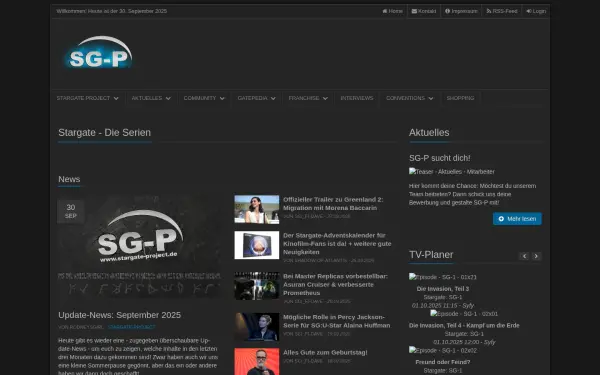This screenshot has width=600, height=375.
Task: Open the Franchise menu label
Action: (304, 98)
